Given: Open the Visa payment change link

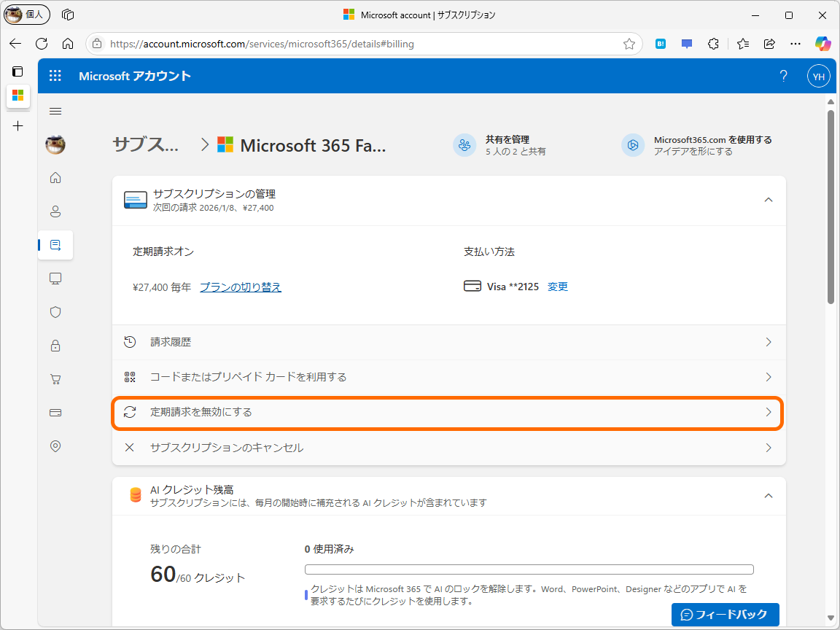Looking at the screenshot, I should point(558,287).
